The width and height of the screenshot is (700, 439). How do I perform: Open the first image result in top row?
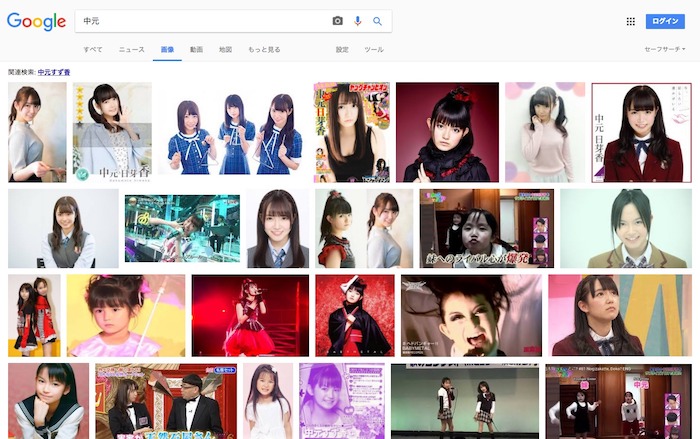pos(37,132)
